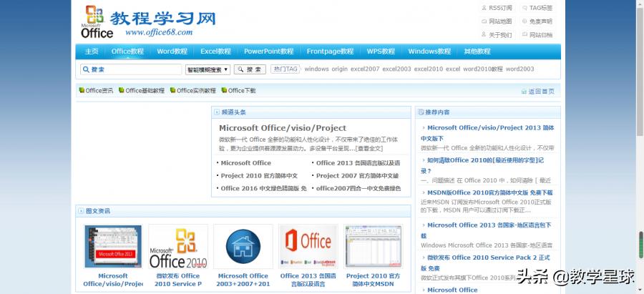
Task: Open 主页 navigation tab
Action: 92,52
